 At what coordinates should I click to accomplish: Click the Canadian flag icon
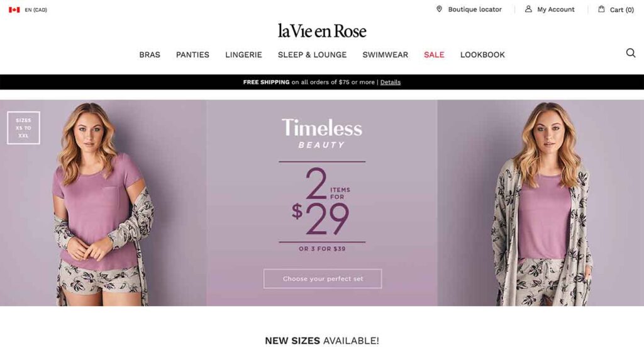[x=14, y=10]
